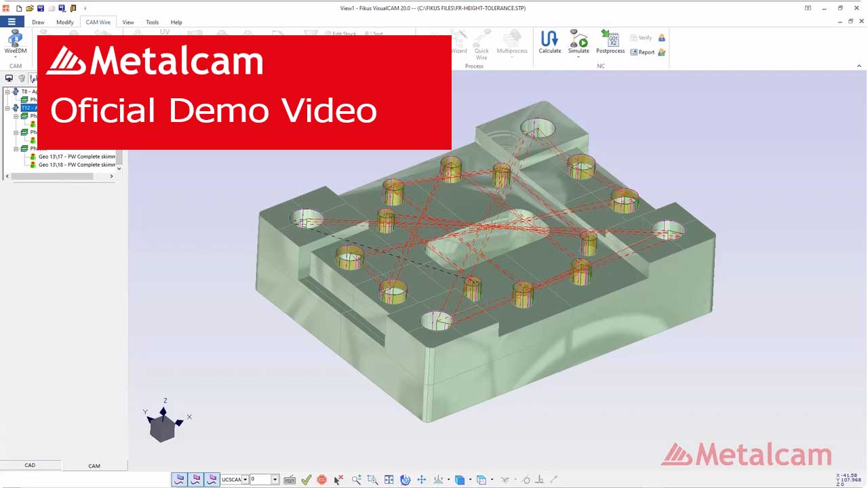Click the green checkmark accept icon
Viewport: 868px width, 488px height.
tap(306, 480)
